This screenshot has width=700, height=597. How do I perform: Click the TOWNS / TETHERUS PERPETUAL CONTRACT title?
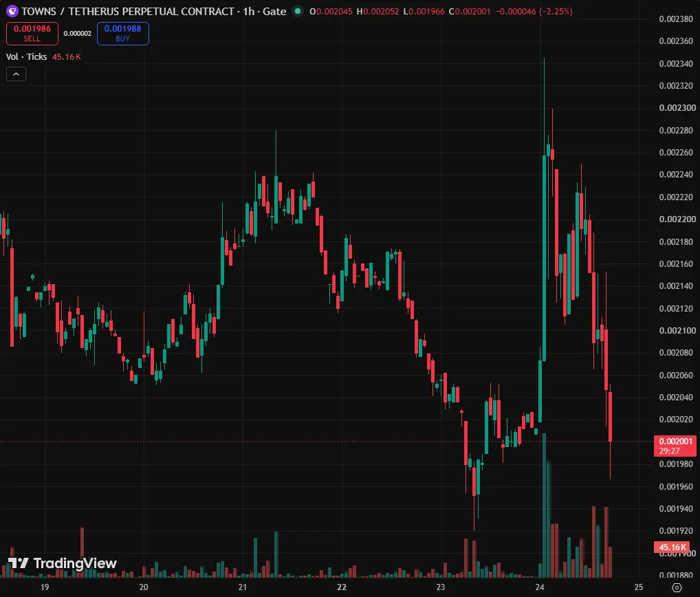tap(128, 11)
